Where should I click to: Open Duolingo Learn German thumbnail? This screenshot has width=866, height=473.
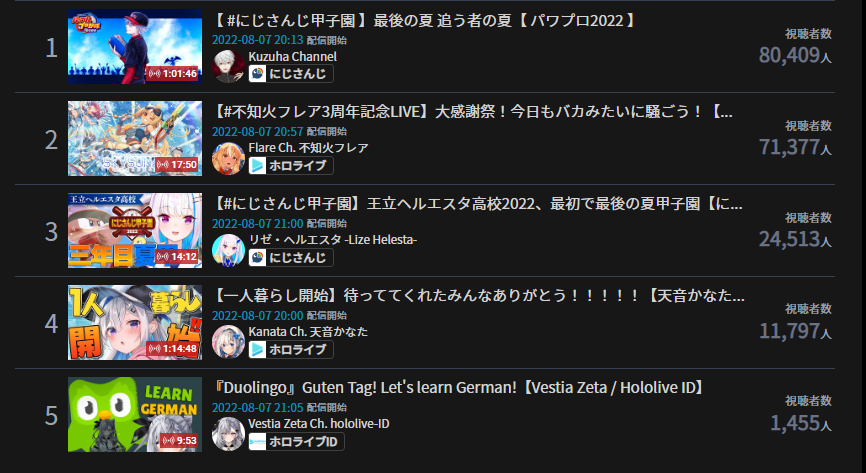point(135,414)
